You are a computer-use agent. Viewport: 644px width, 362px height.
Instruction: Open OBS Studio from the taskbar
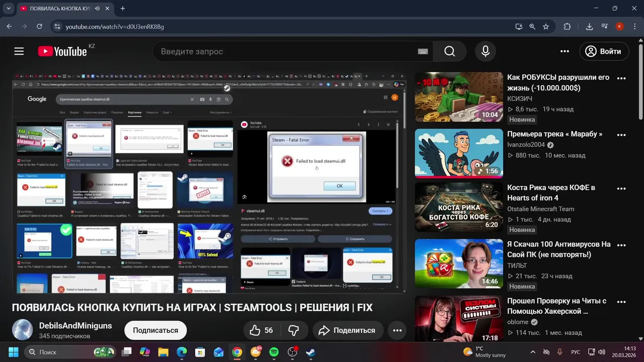[x=292, y=352]
